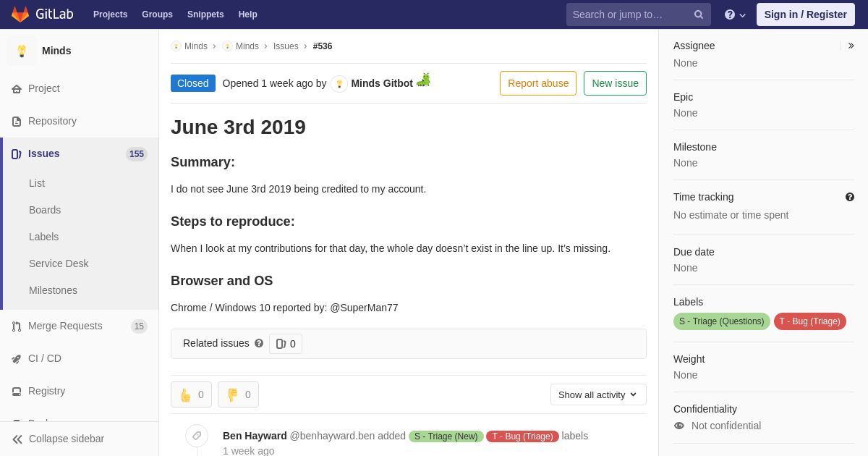Click the Registry disk icon
Viewport: 868px width, 456px height.
(17, 392)
